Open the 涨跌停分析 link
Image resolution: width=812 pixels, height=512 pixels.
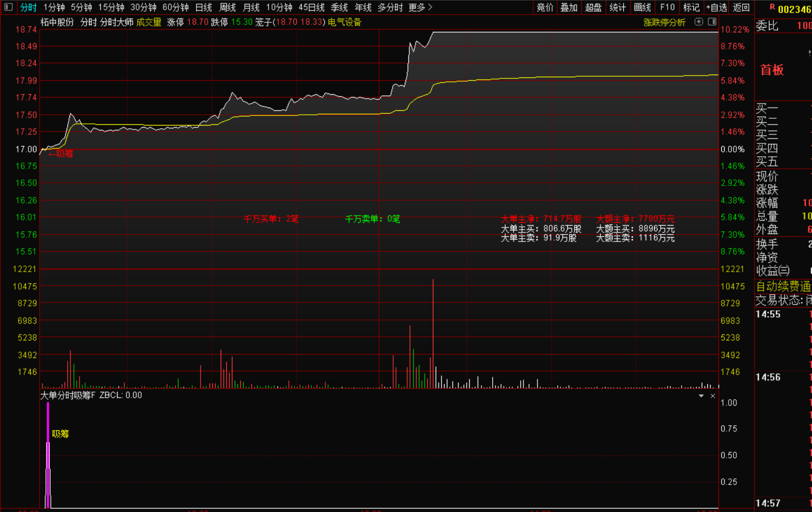tap(664, 22)
